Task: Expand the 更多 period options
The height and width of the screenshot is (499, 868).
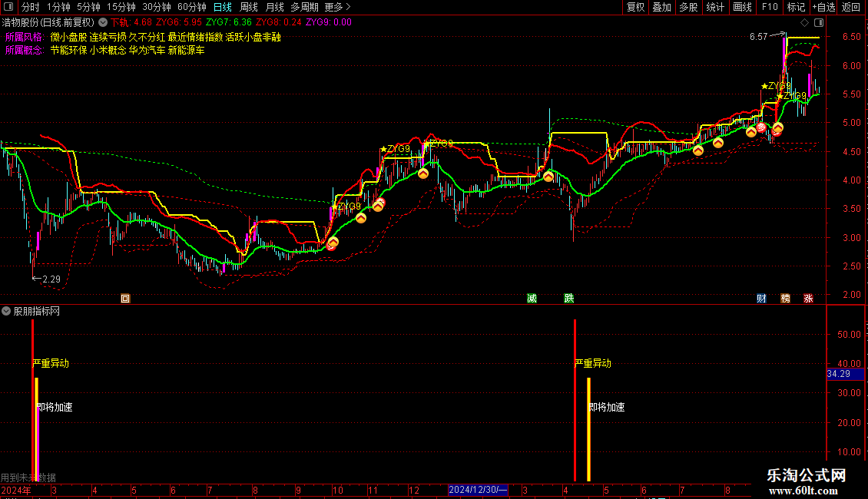Action: click(338, 7)
